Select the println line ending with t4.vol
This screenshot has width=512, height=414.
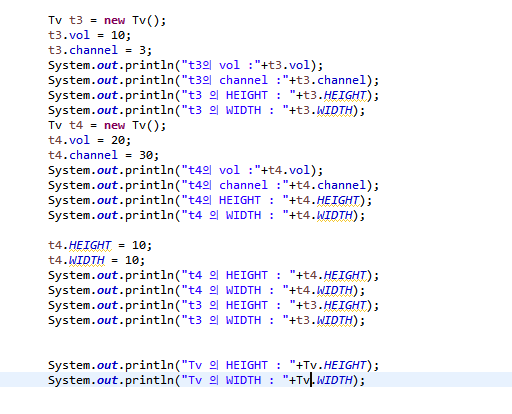click(x=186, y=170)
